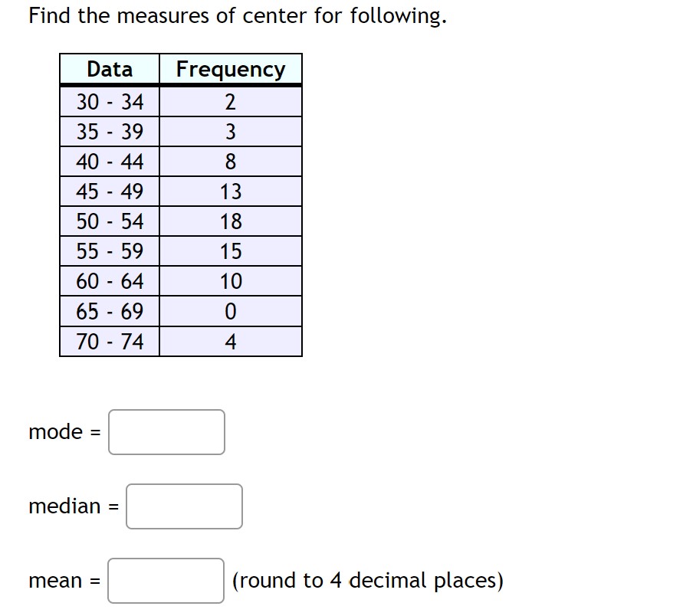Click the 30 - 34 data row

tap(109, 100)
